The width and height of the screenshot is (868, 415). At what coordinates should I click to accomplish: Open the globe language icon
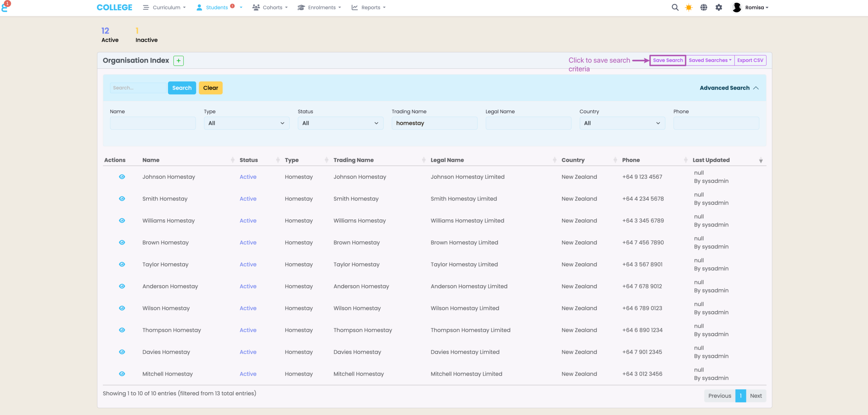[704, 7]
